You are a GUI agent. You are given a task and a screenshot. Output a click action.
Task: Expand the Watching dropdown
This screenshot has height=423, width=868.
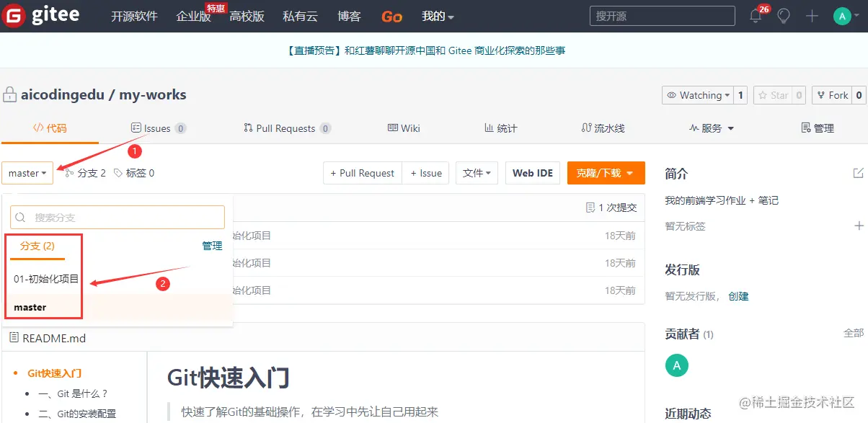coord(698,95)
